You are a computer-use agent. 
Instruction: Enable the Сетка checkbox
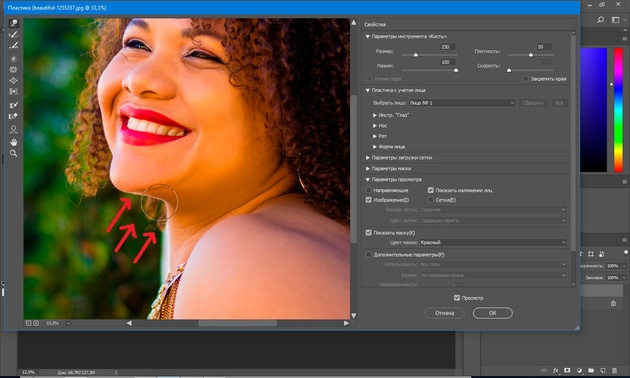(431, 200)
